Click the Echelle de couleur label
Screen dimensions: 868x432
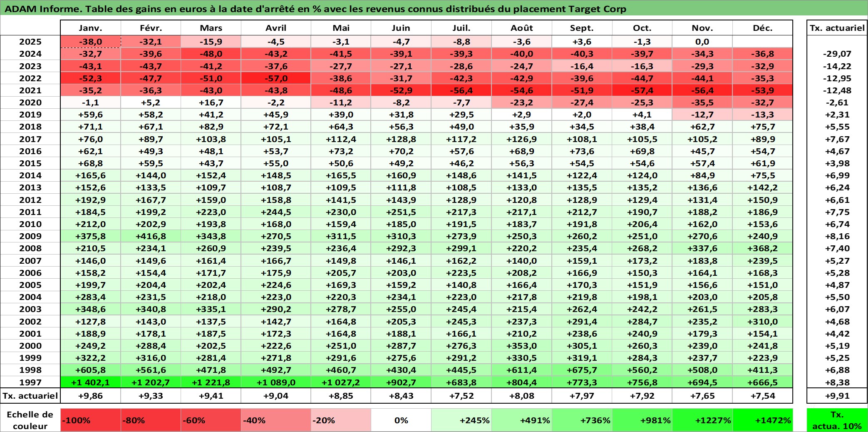pos(30,420)
